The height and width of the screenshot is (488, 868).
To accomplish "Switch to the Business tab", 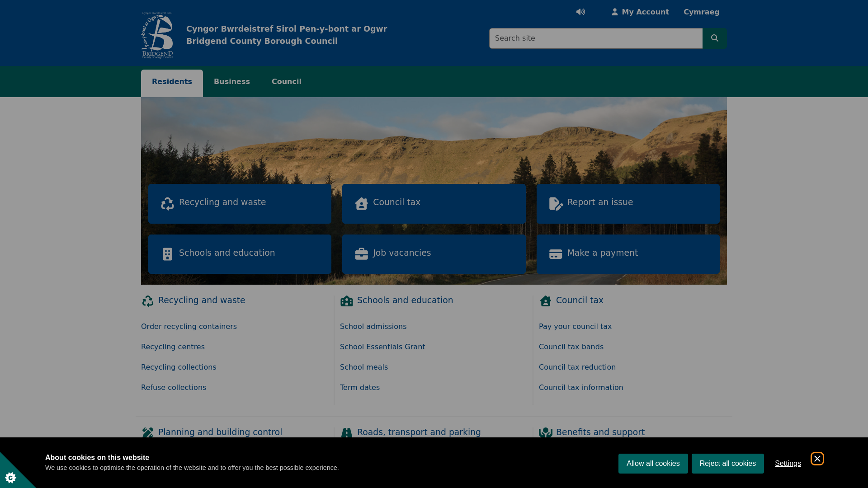I will click(232, 82).
